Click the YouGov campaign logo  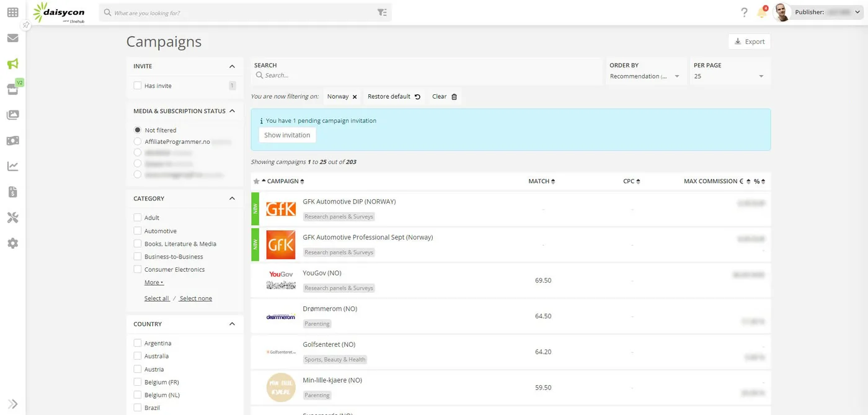[281, 280]
